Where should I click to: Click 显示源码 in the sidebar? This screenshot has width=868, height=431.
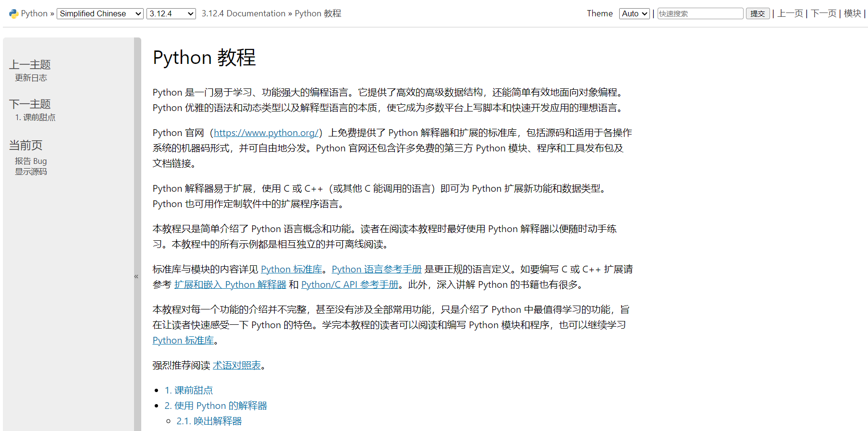coord(31,172)
